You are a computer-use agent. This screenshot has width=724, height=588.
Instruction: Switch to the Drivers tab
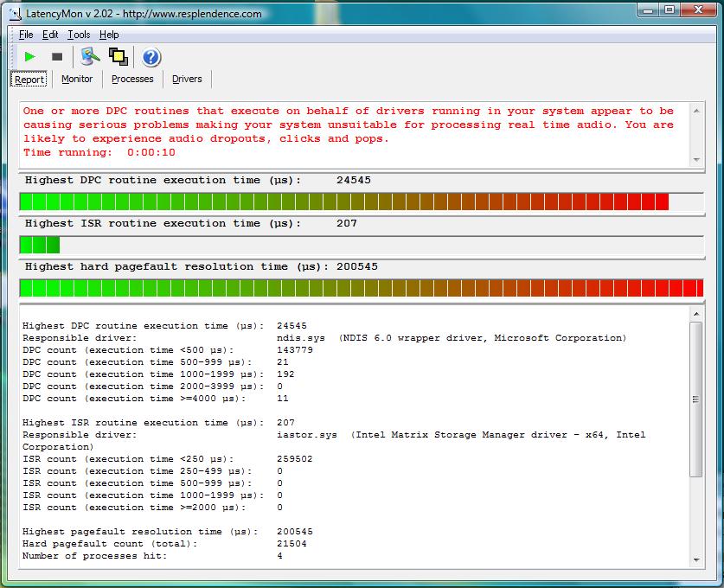[x=187, y=79]
